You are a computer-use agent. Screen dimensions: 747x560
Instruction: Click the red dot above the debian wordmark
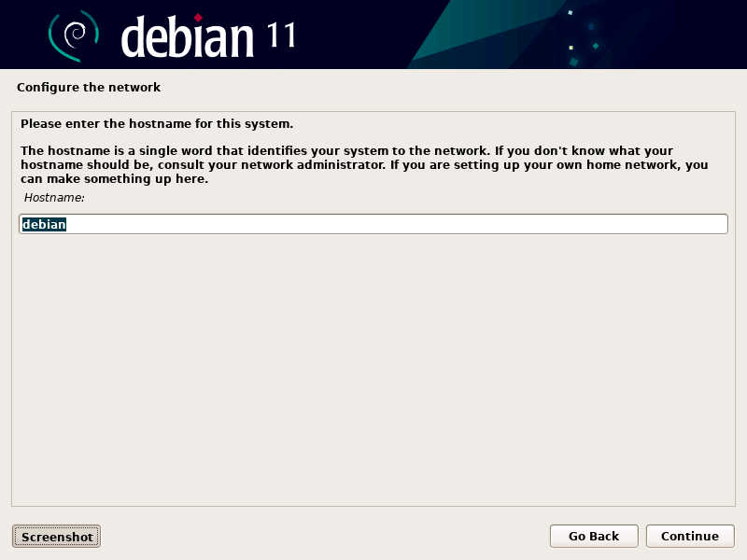point(198,18)
